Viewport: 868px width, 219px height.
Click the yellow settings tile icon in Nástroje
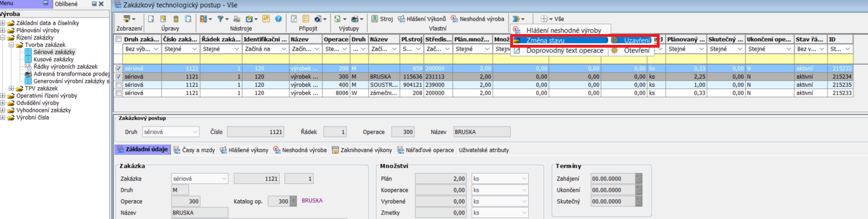[x=266, y=19]
